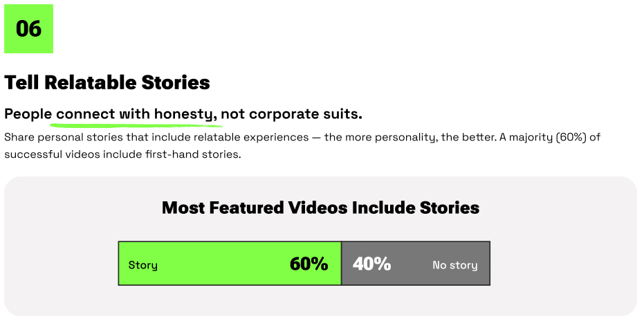
Task: Select the word "People" in the subheading
Action: click(x=28, y=113)
